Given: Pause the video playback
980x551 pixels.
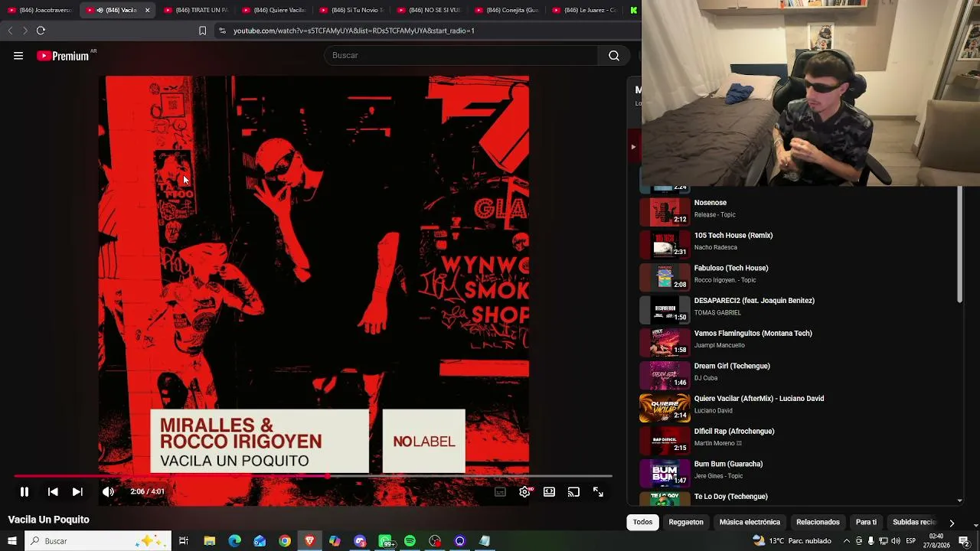Looking at the screenshot, I should pos(24,492).
